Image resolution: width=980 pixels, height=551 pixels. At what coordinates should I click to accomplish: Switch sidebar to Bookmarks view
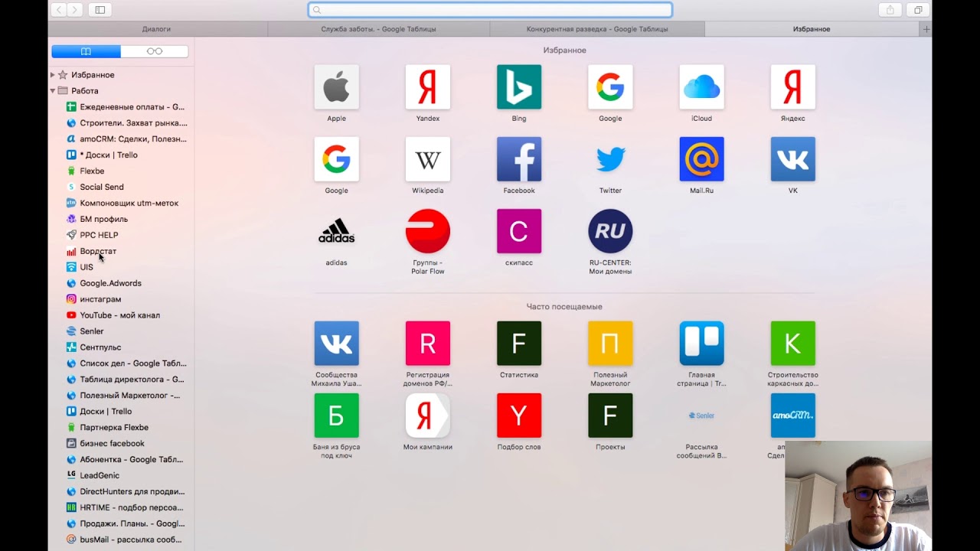(x=86, y=51)
